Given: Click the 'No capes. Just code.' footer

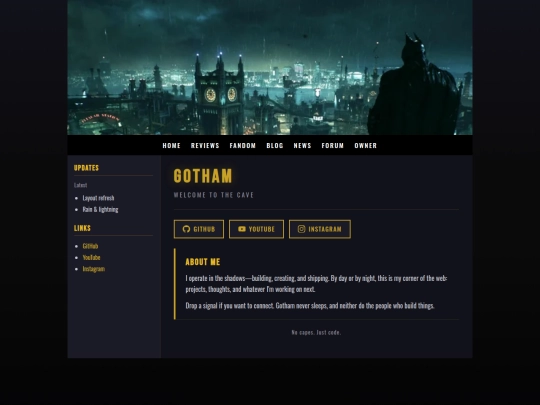Looking at the screenshot, I should pos(316,332).
